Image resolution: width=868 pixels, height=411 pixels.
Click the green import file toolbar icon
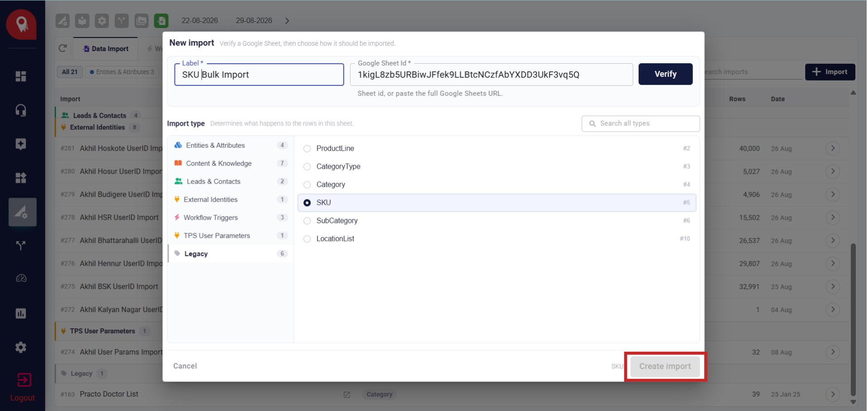pos(161,21)
